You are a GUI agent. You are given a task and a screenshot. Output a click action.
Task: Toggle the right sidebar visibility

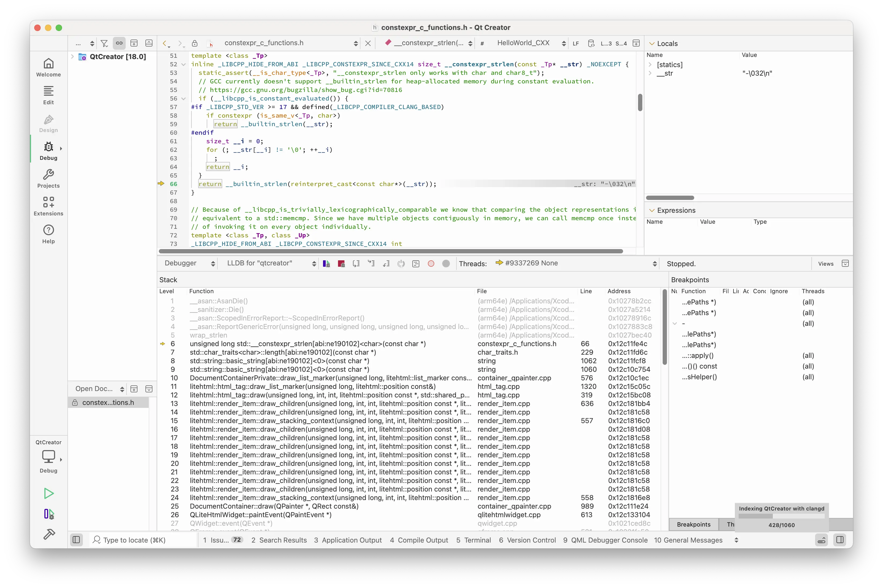coord(840,540)
